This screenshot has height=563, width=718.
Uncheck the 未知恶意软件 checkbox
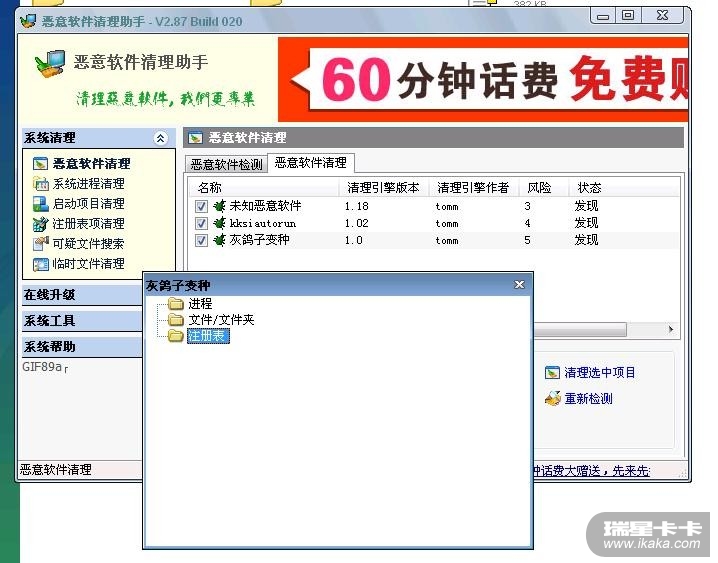tap(201, 206)
